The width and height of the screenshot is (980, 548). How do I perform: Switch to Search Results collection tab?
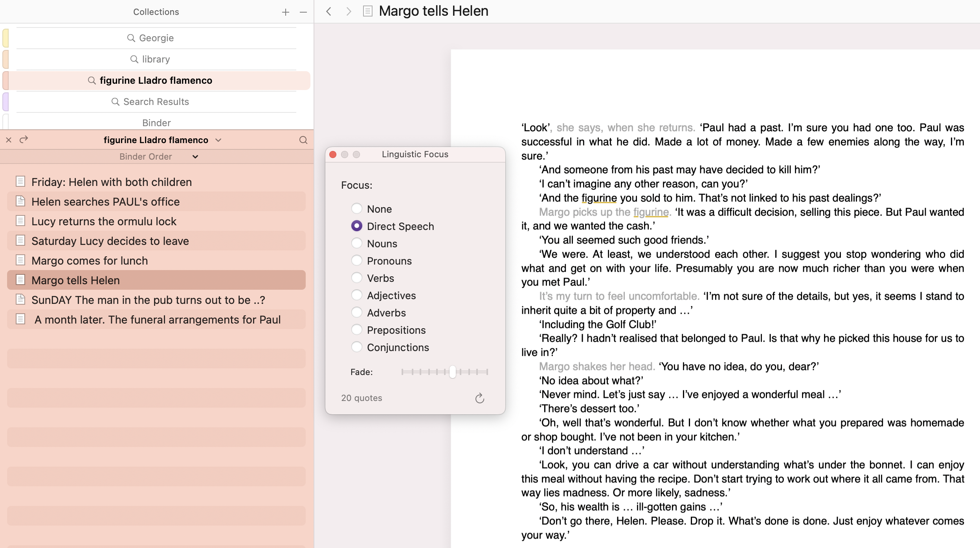[156, 102]
